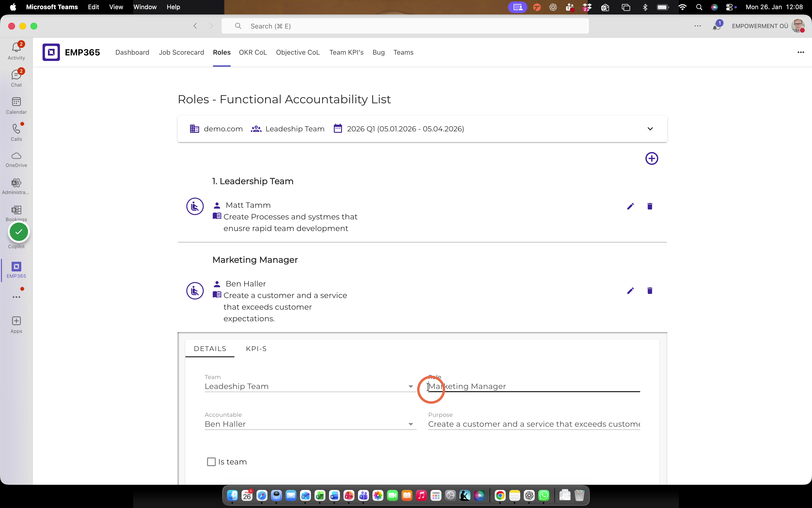Open the Activity feed in sidebar

click(16, 51)
